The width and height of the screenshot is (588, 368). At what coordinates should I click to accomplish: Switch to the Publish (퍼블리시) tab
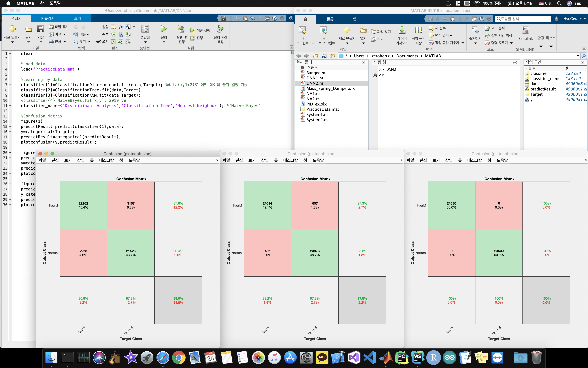pyautogui.click(x=48, y=19)
